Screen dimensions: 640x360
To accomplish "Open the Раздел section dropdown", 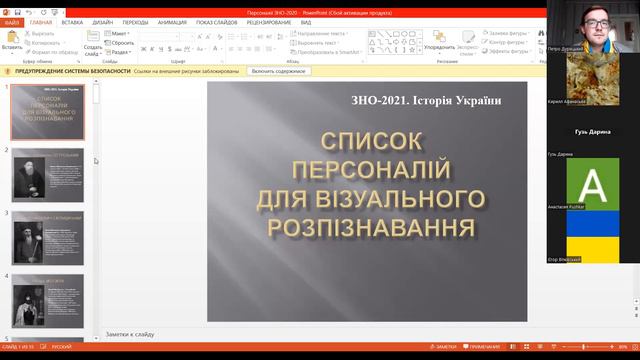I will [118, 52].
